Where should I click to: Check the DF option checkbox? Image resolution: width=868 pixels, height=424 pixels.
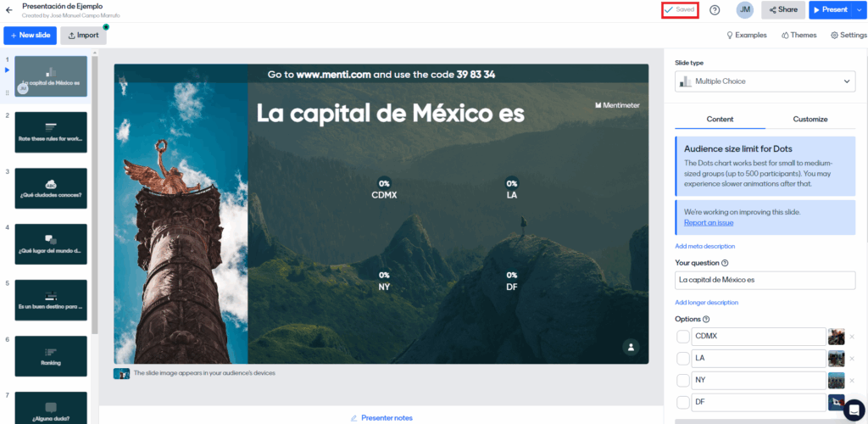(683, 403)
